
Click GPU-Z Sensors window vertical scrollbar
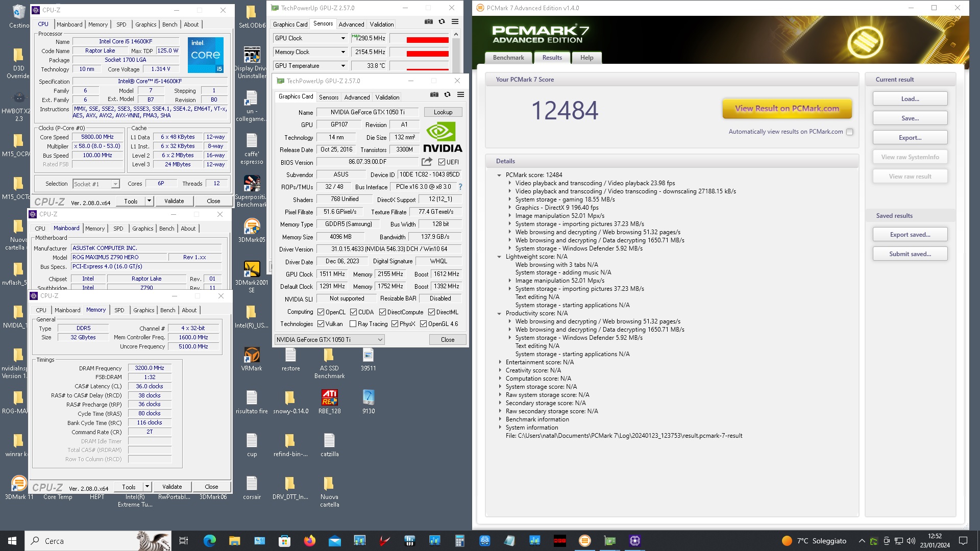point(456,51)
